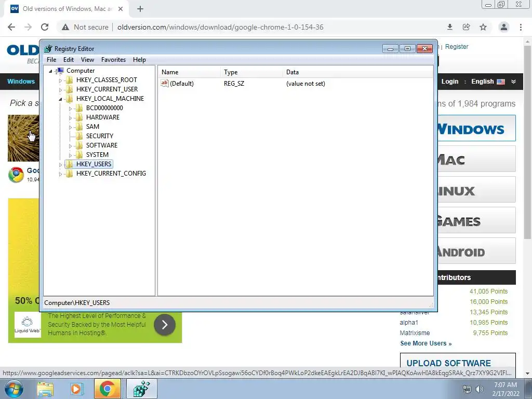Image resolution: width=532 pixels, height=399 pixels.
Task: Open See More Users link
Action: click(x=426, y=343)
